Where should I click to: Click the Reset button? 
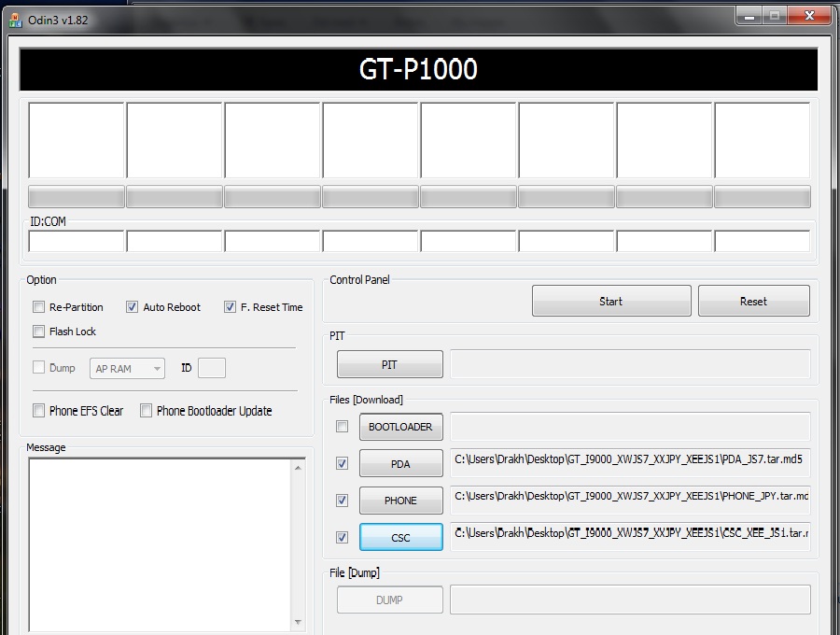pos(754,301)
